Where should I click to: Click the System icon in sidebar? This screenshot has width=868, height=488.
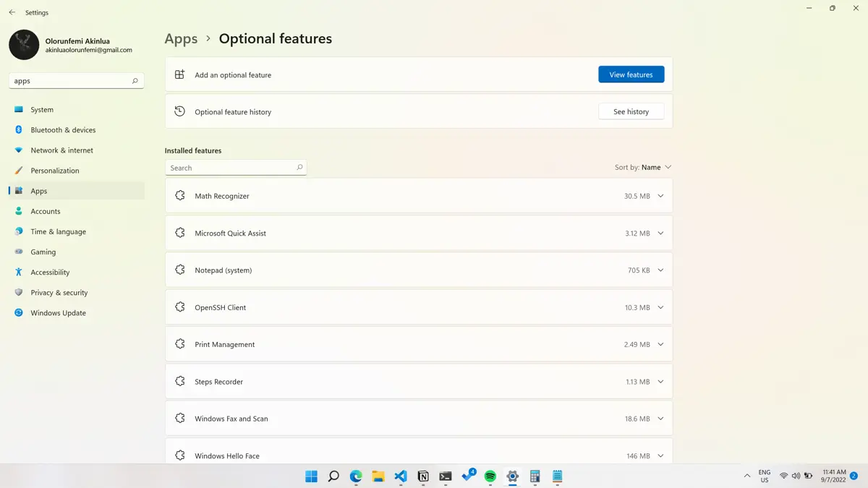pyautogui.click(x=19, y=110)
